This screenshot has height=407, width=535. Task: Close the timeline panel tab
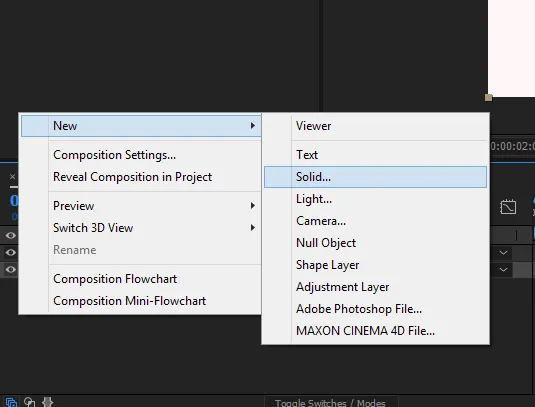(x=13, y=177)
